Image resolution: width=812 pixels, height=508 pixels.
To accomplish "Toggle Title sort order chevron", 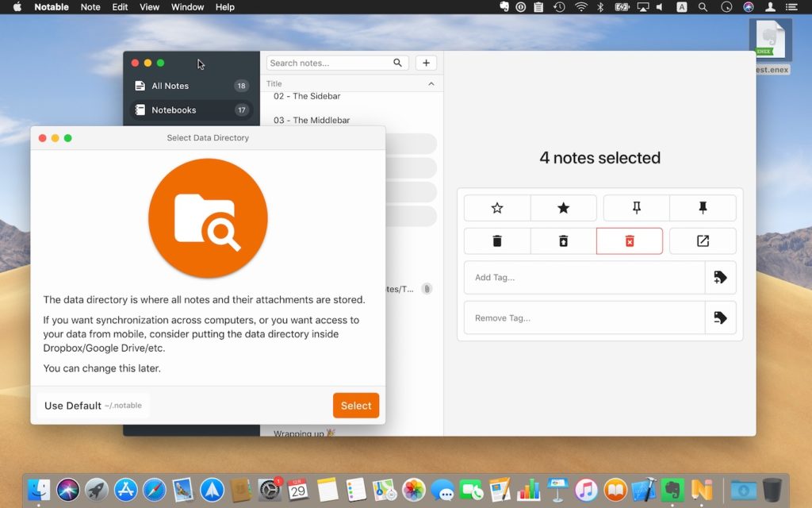I will (x=431, y=83).
